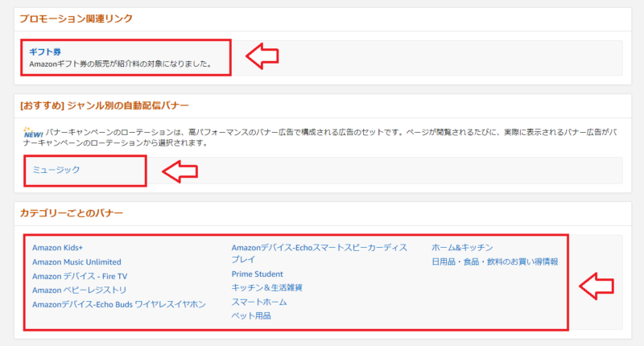Click the Amazonギフト券の販売 description text
The height and width of the screenshot is (346, 644).
click(121, 64)
